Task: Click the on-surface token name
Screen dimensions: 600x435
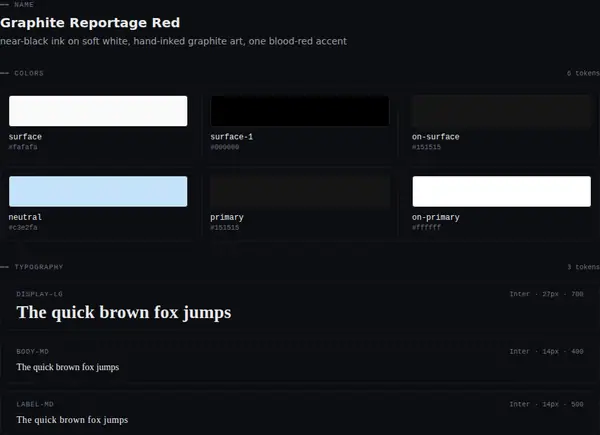Action: click(435, 137)
